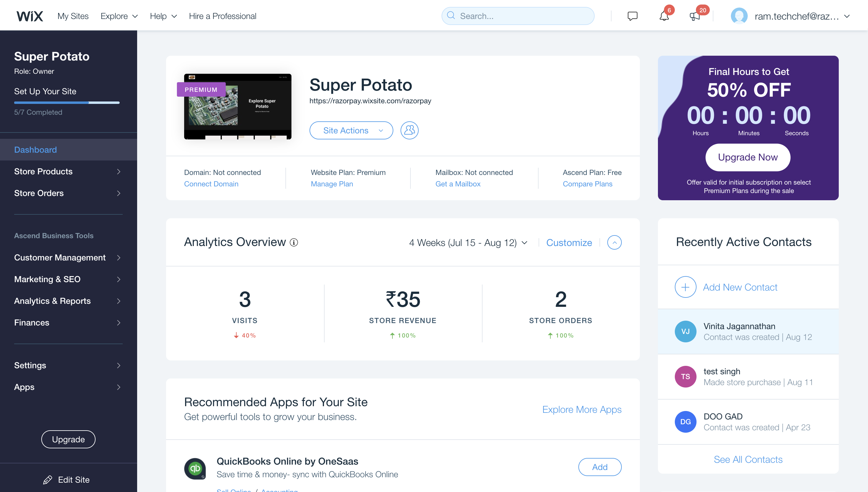This screenshot has height=492, width=868.
Task: Open Vinita Jagannathan contact
Action: (x=748, y=332)
